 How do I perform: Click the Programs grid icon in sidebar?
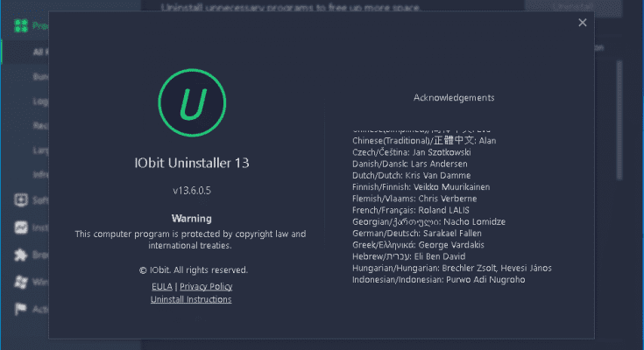point(20,25)
